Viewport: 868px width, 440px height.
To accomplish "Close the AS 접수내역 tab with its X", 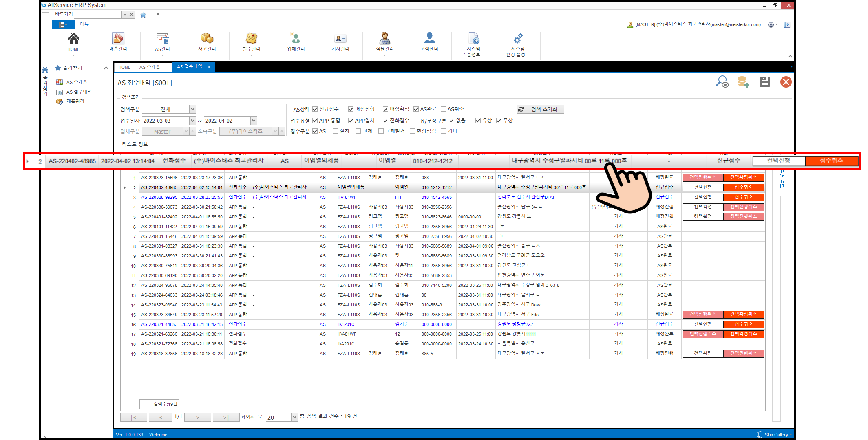I will pyautogui.click(x=209, y=67).
